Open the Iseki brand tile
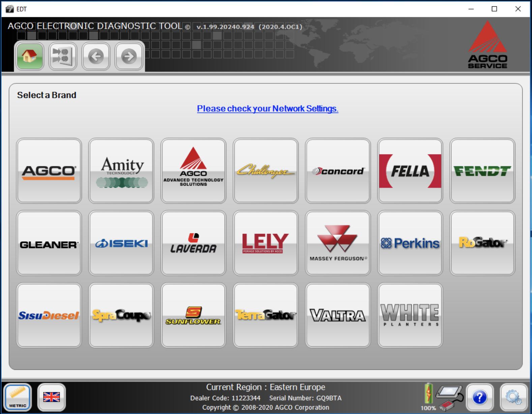Image resolution: width=532 pixels, height=414 pixels. 121,243
